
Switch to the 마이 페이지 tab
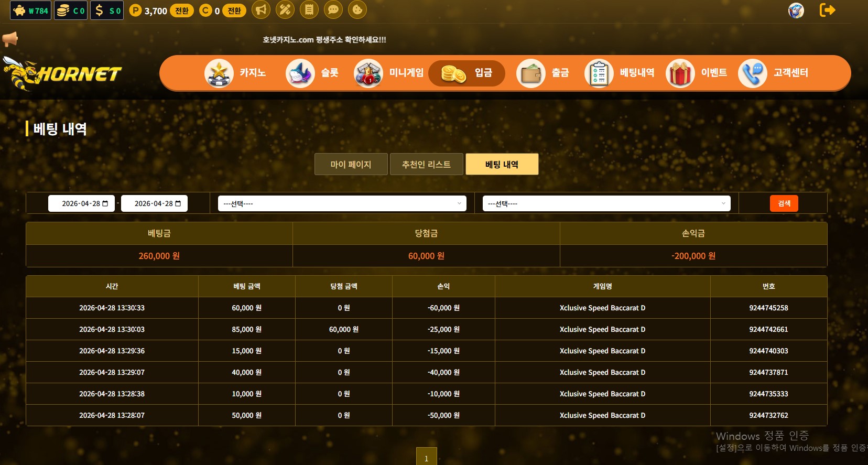(351, 164)
